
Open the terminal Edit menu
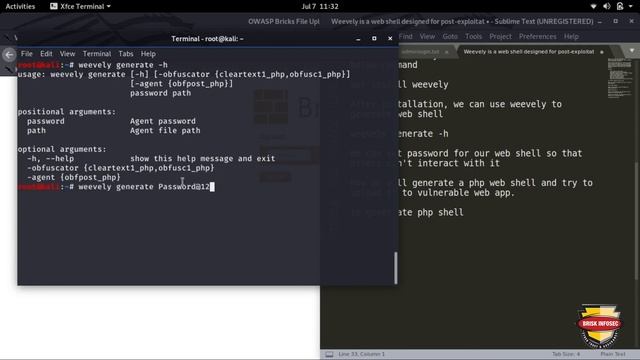click(x=46, y=53)
